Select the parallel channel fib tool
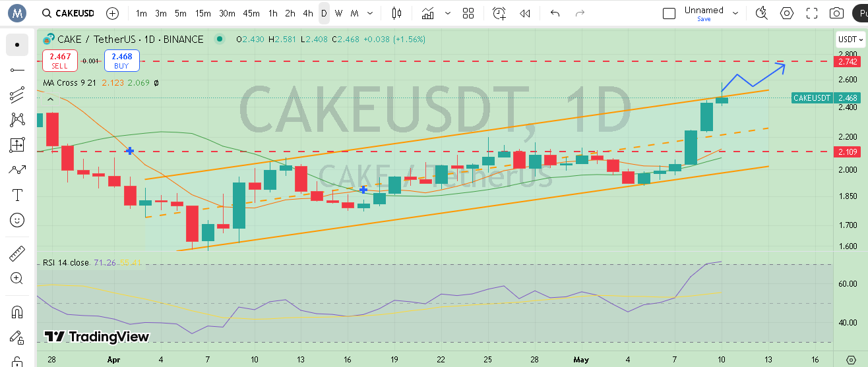Image resolution: width=868 pixels, height=367 pixels. 17,95
